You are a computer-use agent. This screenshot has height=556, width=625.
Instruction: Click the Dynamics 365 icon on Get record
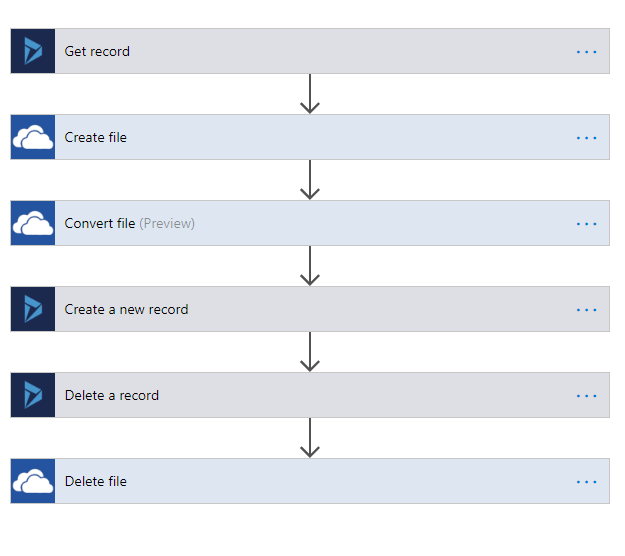tap(33, 51)
